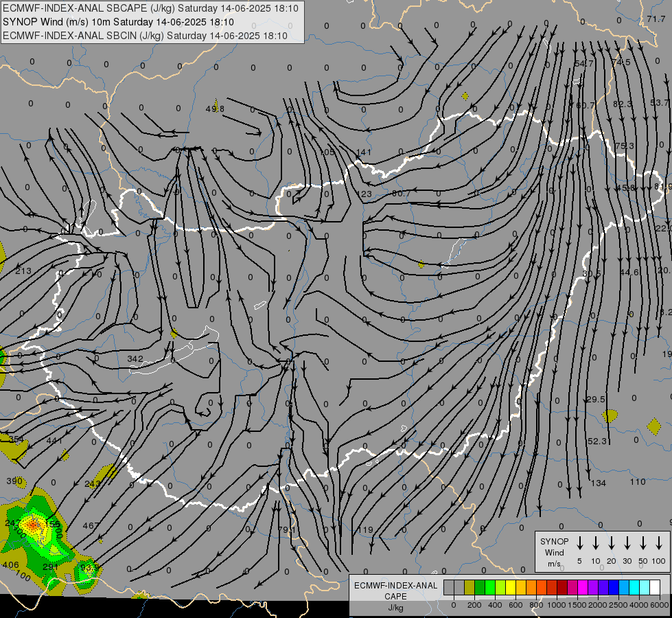Click the 79.1 CAPE value
672x618 pixels.
[287, 529]
